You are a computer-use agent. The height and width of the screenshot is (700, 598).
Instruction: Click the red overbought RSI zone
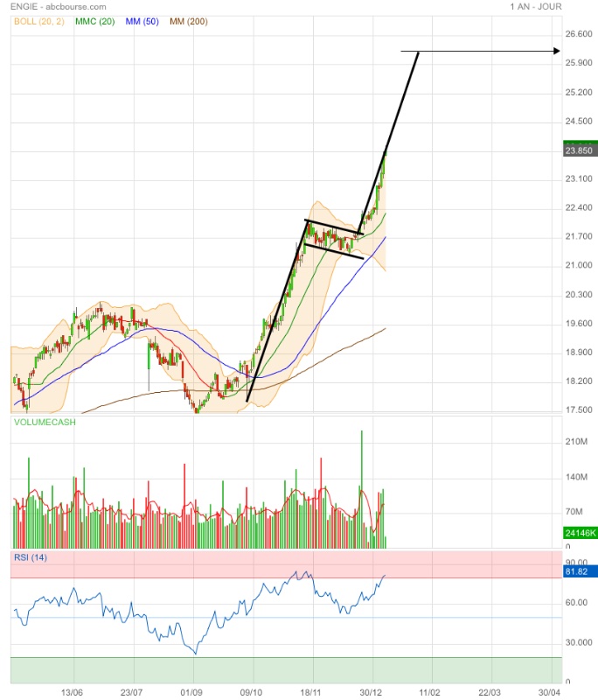point(286,564)
